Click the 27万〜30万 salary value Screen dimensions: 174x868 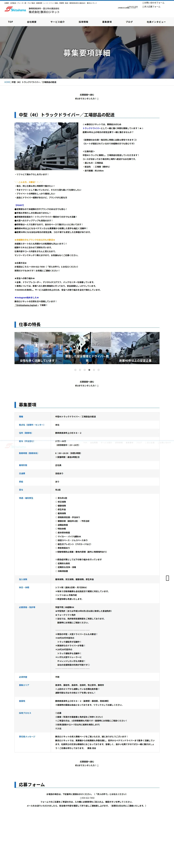pos(61,441)
